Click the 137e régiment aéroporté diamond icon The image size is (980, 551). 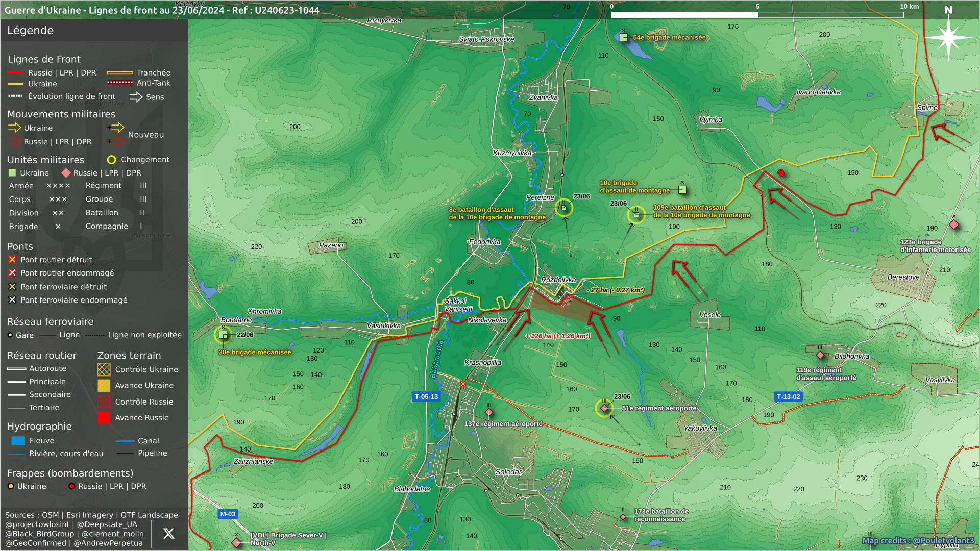click(488, 412)
